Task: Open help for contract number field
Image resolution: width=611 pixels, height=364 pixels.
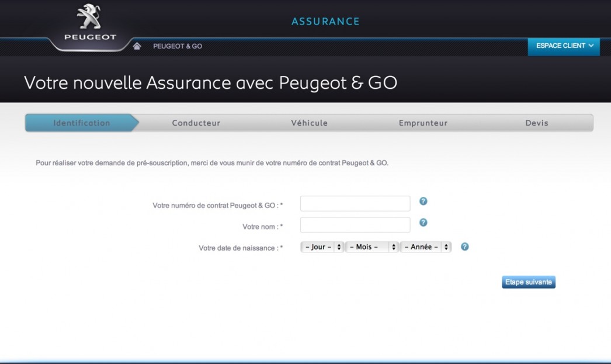Action: point(423,201)
